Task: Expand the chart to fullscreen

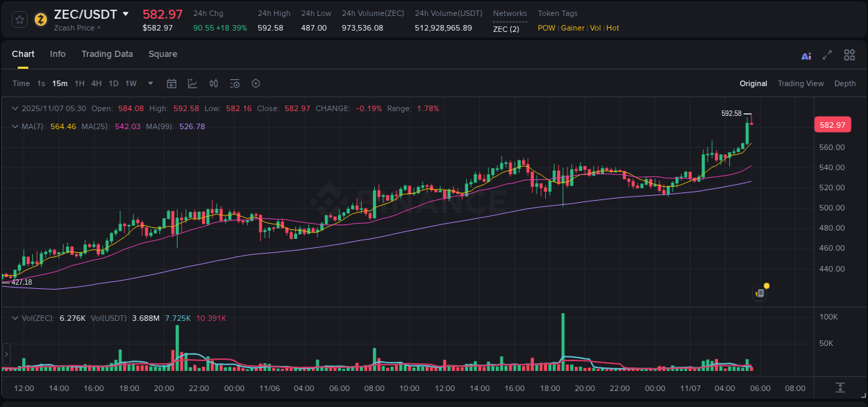Action: tap(826, 55)
